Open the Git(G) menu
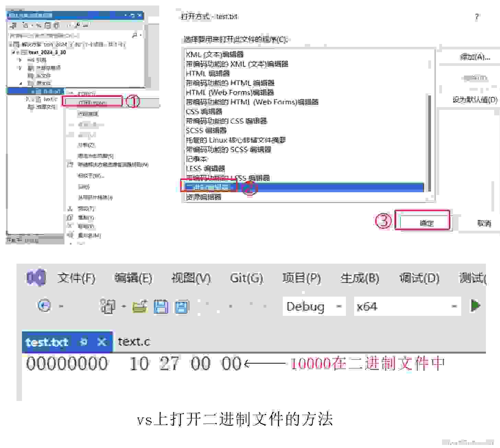The image size is (500, 448). tap(246, 278)
